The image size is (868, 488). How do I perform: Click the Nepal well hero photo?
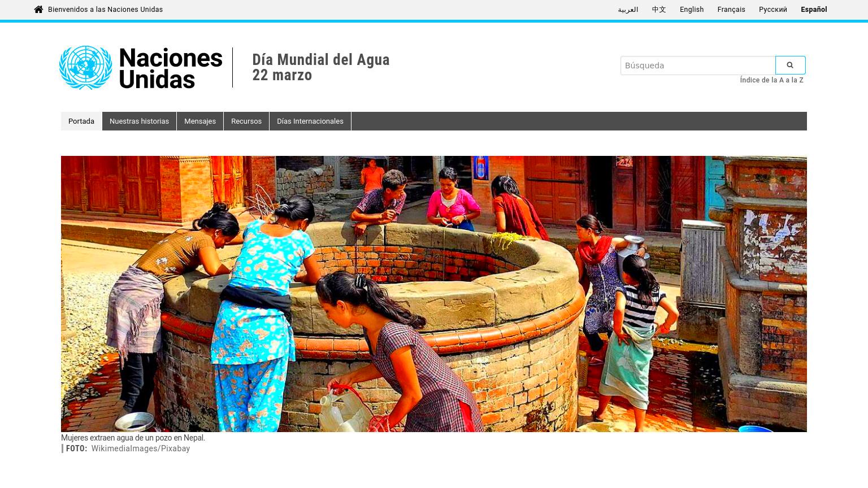(x=434, y=294)
